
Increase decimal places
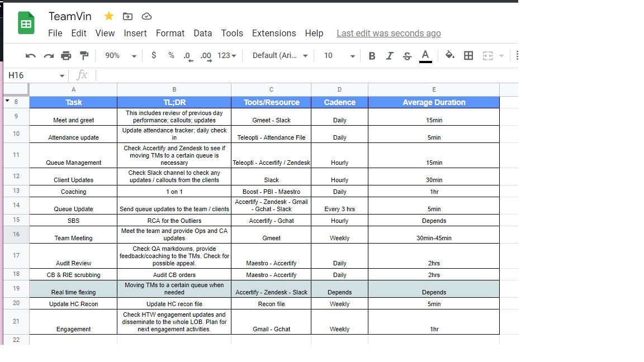coord(206,56)
